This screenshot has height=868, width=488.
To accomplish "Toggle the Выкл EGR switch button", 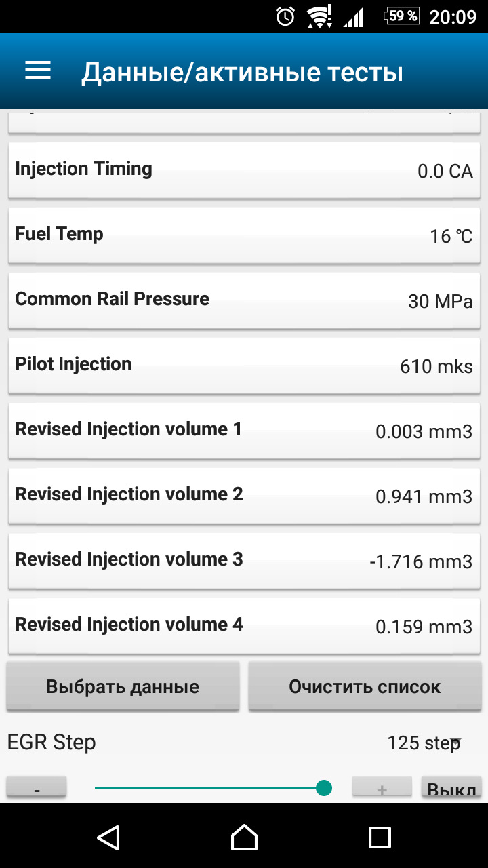I will [x=451, y=789].
